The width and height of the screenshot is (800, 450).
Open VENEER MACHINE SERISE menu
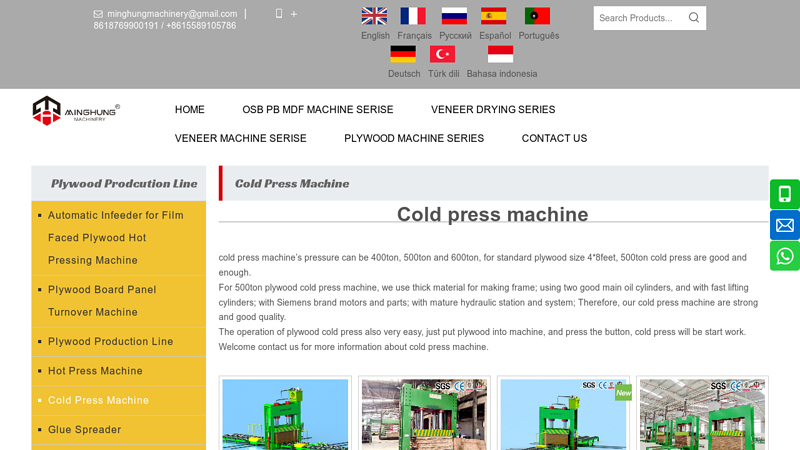[x=241, y=138]
